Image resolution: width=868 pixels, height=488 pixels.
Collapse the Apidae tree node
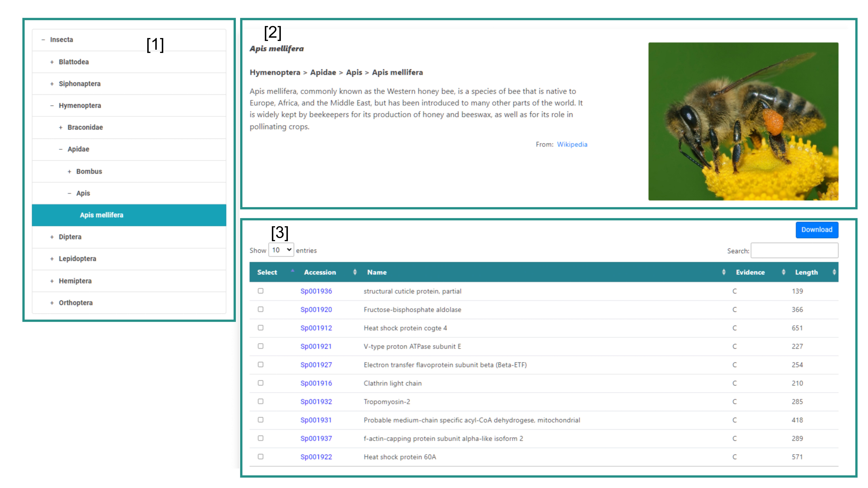tap(61, 149)
